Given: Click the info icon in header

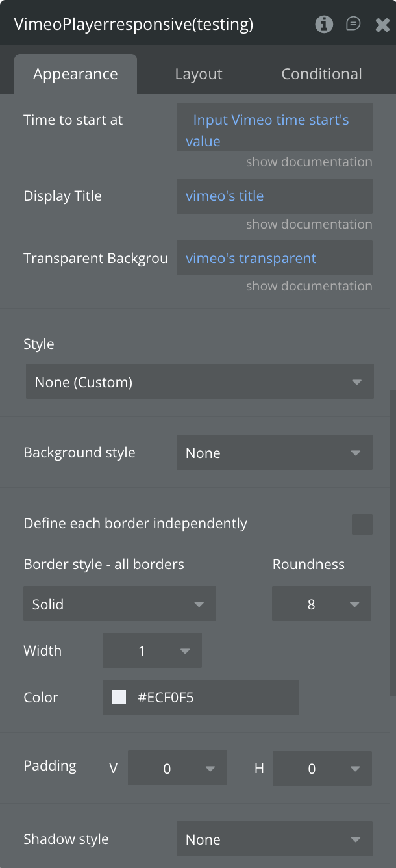Looking at the screenshot, I should coord(324,25).
